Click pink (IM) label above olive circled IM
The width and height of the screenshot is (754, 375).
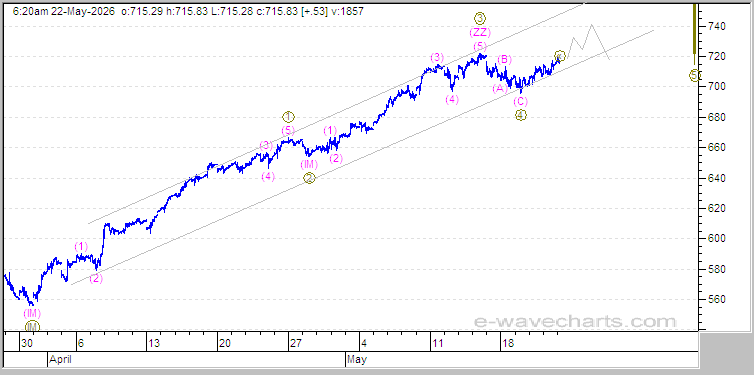[32, 314]
